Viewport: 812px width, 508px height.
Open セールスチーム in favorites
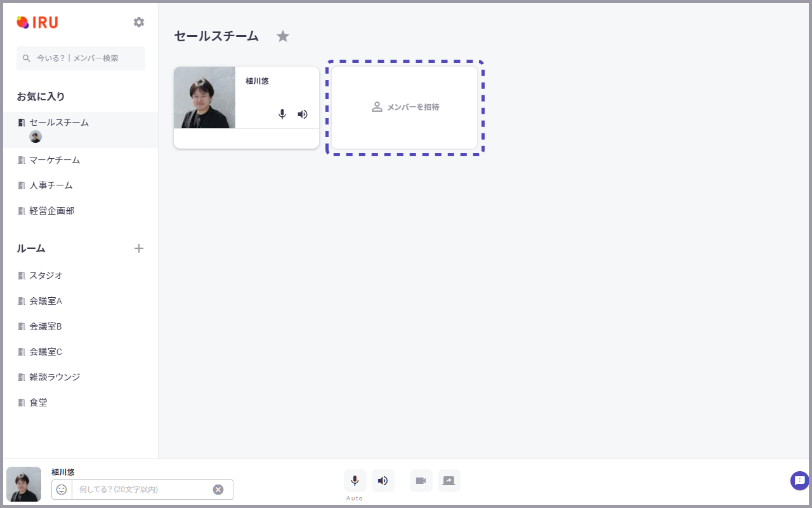coord(81,130)
